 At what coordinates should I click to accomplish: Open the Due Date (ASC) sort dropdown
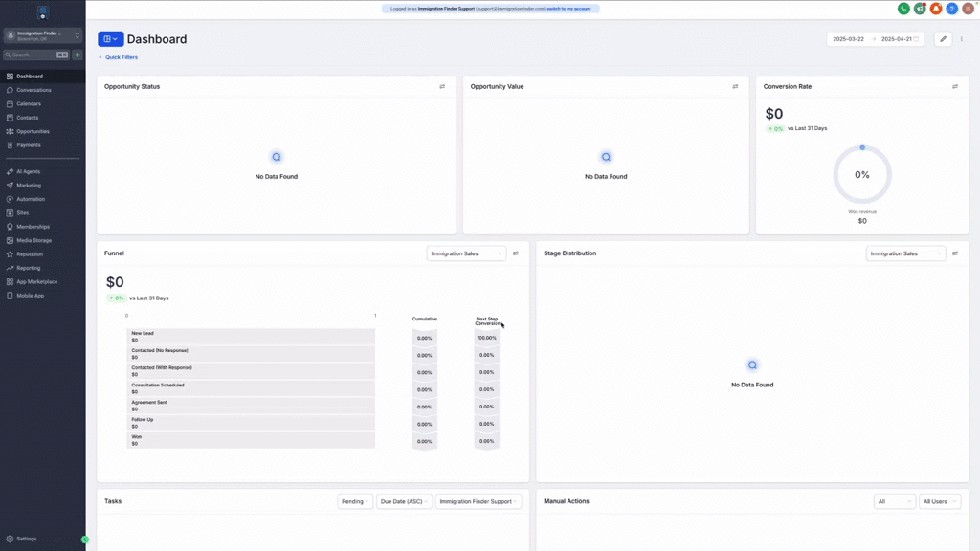click(404, 501)
